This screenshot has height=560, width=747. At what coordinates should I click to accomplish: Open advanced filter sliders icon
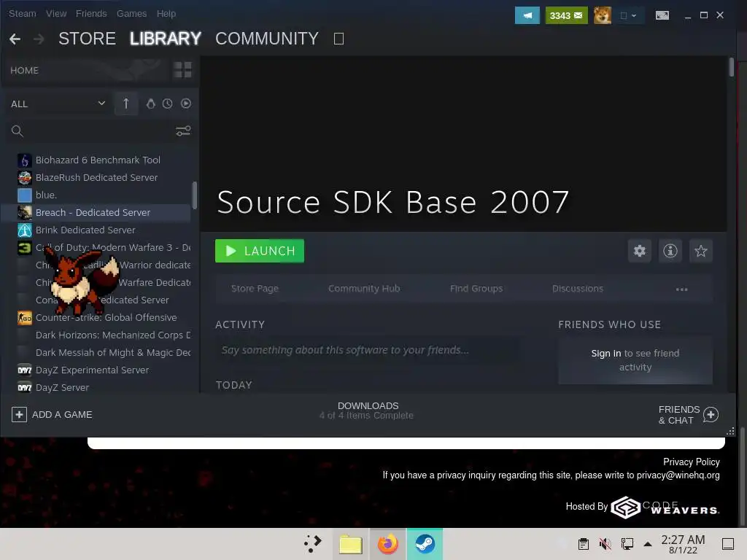pyautogui.click(x=183, y=131)
